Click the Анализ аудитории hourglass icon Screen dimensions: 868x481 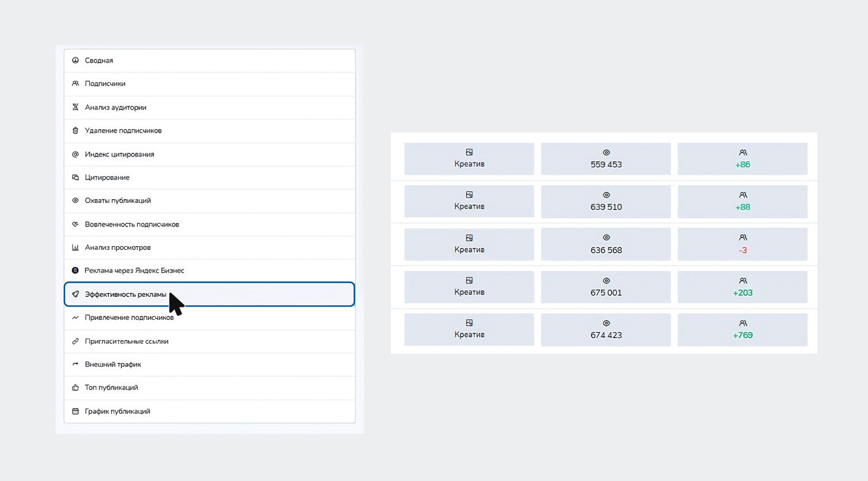[75, 107]
